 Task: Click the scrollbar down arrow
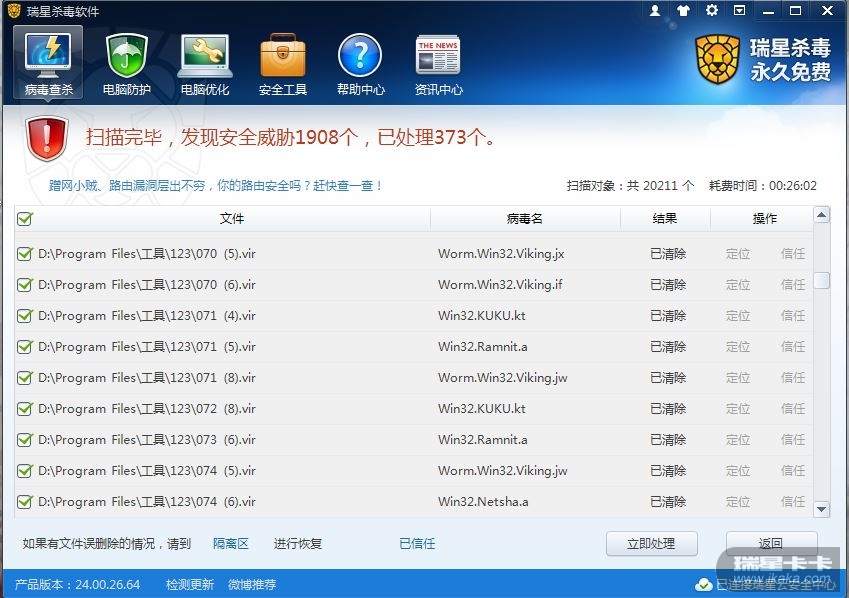click(x=821, y=509)
